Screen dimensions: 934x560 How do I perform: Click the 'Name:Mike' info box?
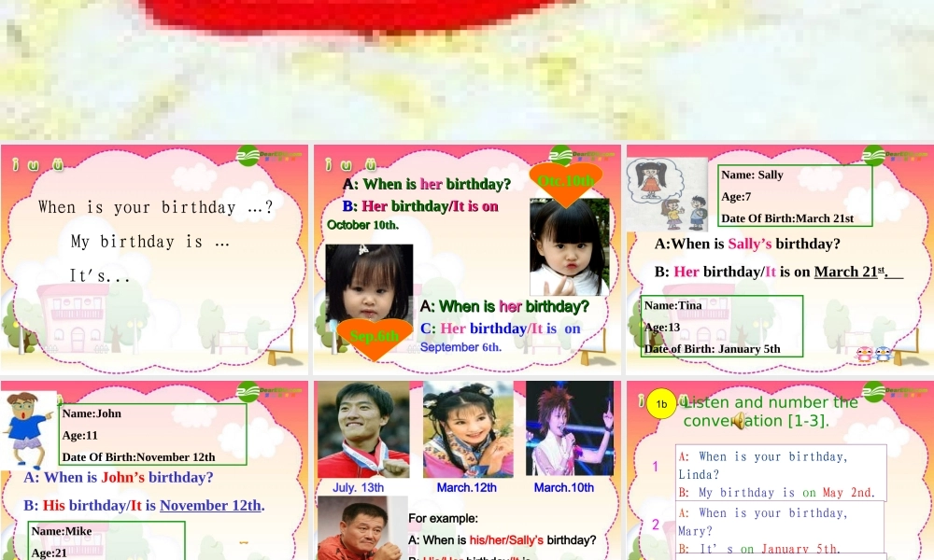point(106,540)
